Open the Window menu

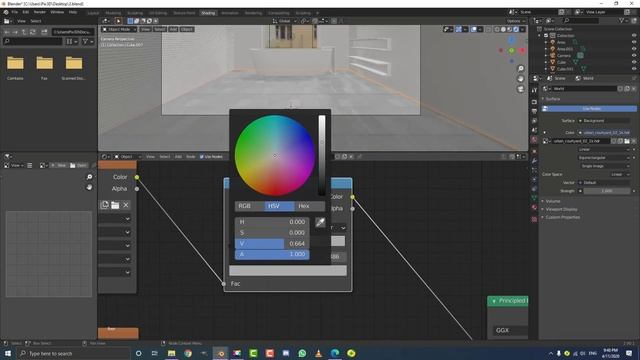click(57, 12)
